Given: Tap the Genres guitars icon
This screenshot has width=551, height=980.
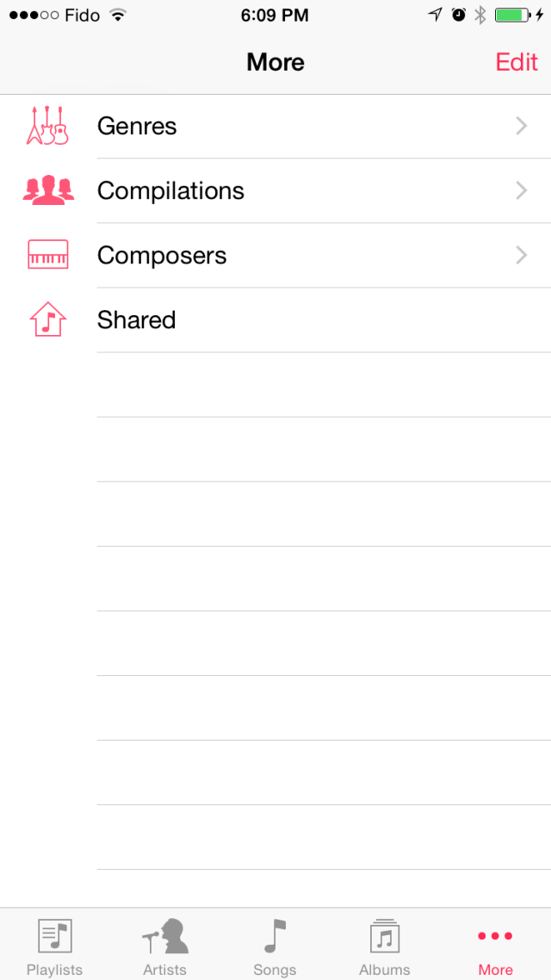Looking at the screenshot, I should 47,126.
